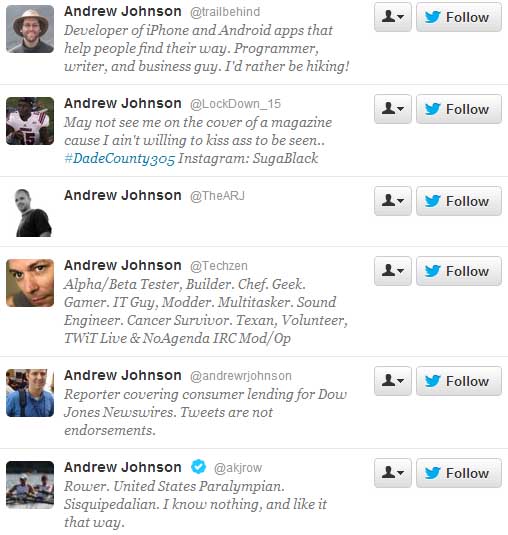This screenshot has height=535, width=508.
Task: Follow the @TheARJ account
Action: tap(459, 201)
